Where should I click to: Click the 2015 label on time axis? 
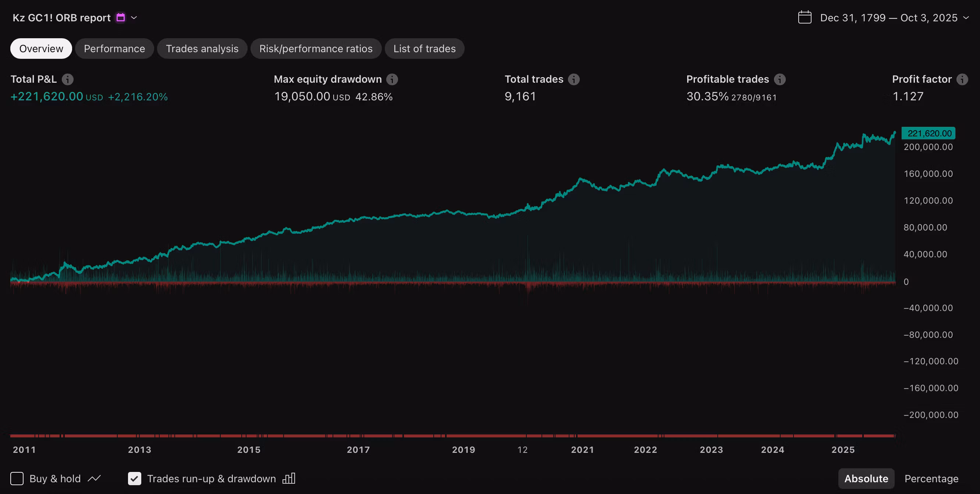249,450
